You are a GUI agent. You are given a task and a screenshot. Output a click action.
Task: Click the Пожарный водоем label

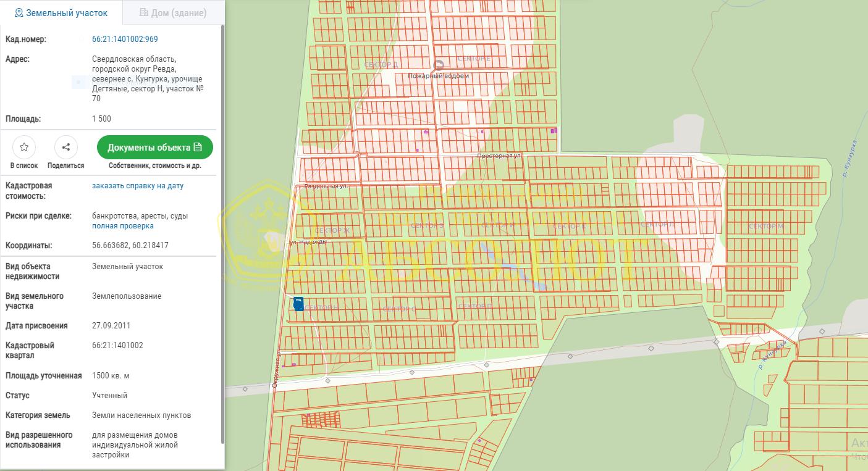click(439, 76)
